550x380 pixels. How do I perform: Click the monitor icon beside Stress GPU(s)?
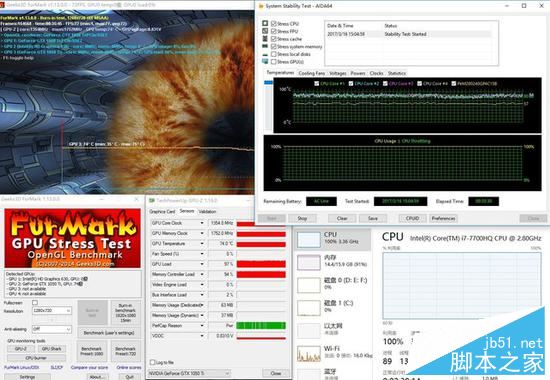tap(265, 61)
